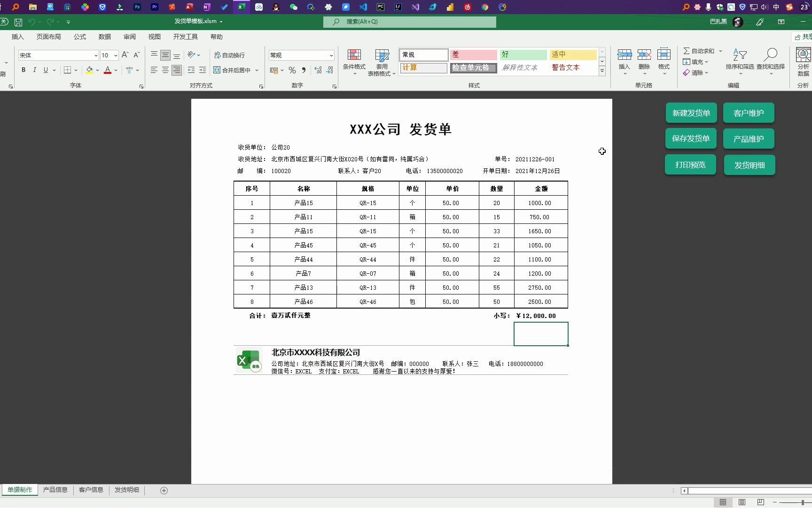Screen dimensions: 812x508
Task: Click in the search box 搜索(Alt+Q)
Action: tap(410, 22)
